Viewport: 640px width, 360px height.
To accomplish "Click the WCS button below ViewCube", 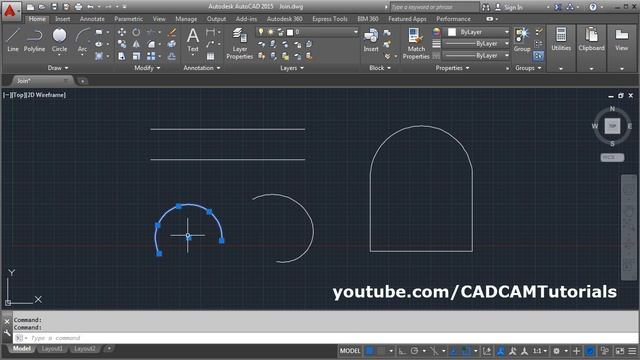I will click(612, 157).
